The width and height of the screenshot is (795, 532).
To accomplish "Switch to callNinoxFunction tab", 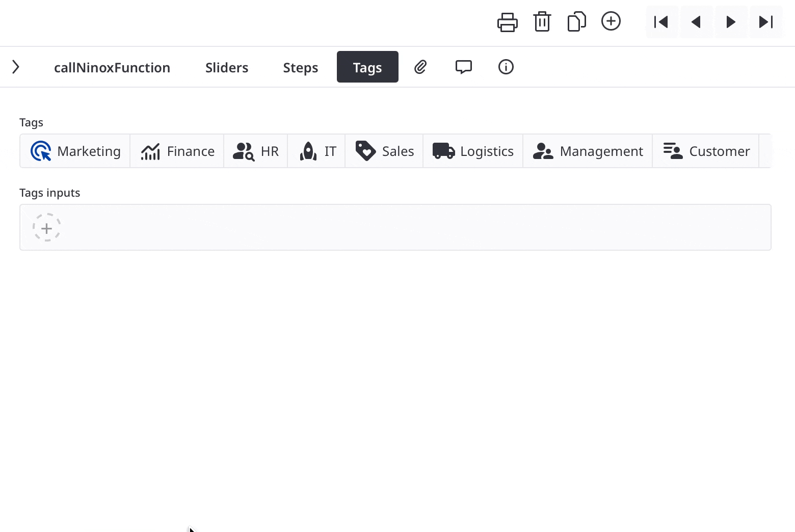I will [112, 67].
